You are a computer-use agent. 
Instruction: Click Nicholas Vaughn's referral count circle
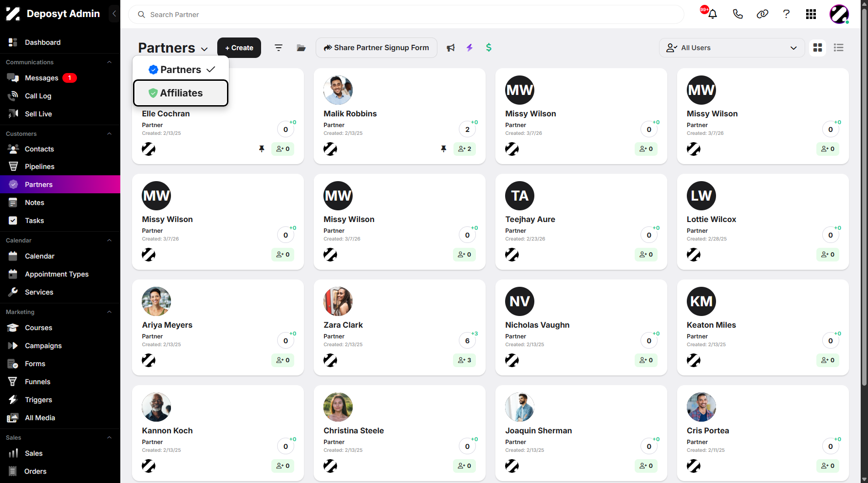pos(649,341)
